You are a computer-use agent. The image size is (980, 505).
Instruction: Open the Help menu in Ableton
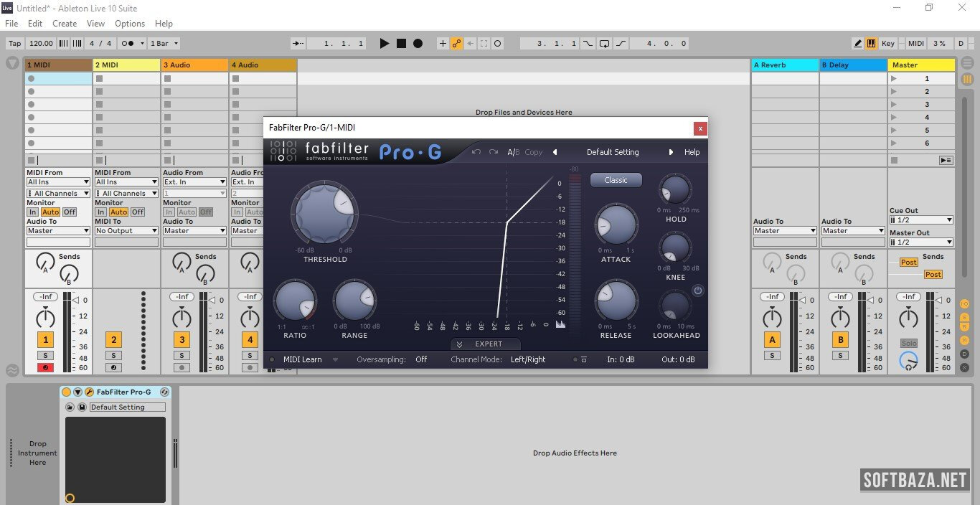click(x=164, y=24)
